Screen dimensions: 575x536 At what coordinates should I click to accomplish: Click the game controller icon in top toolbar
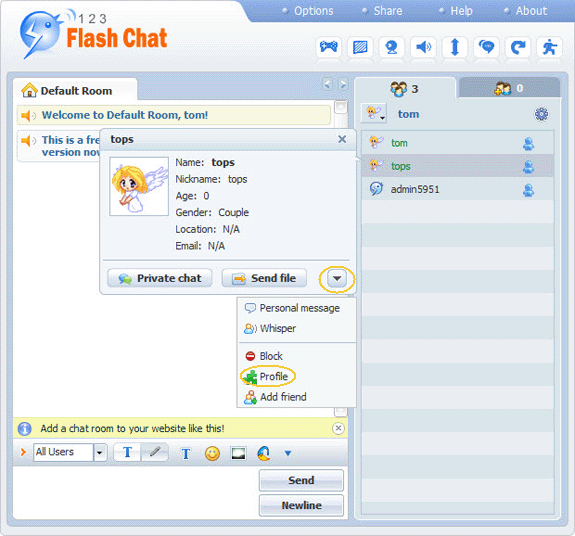click(329, 47)
